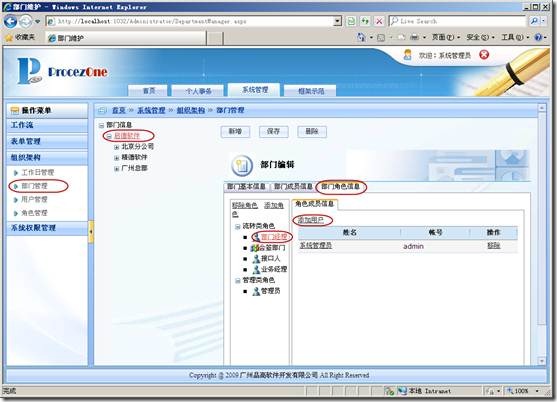Select the 部门经理 role icon
This screenshot has height=402, width=557.
pyautogui.click(x=256, y=237)
